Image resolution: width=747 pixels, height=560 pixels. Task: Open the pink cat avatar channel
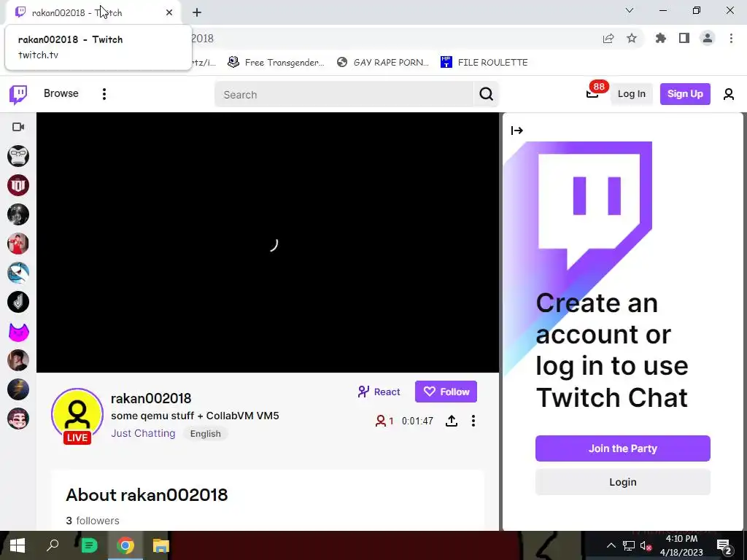click(x=18, y=332)
